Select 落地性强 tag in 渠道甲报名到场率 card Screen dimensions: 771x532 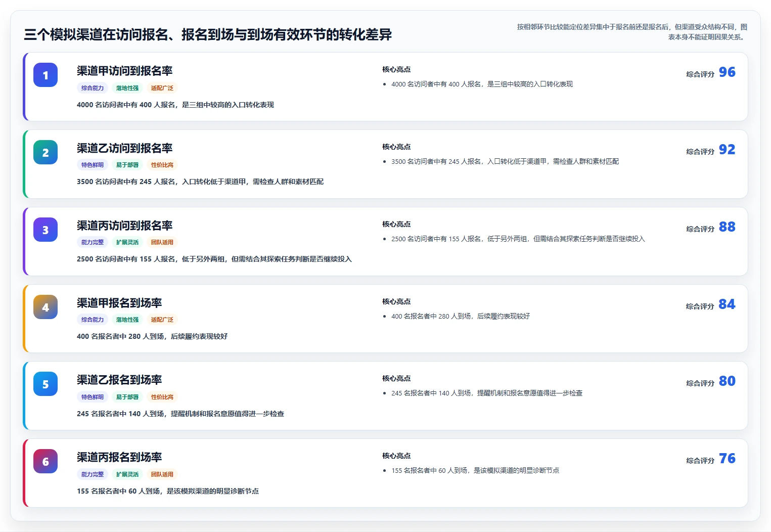tap(127, 320)
